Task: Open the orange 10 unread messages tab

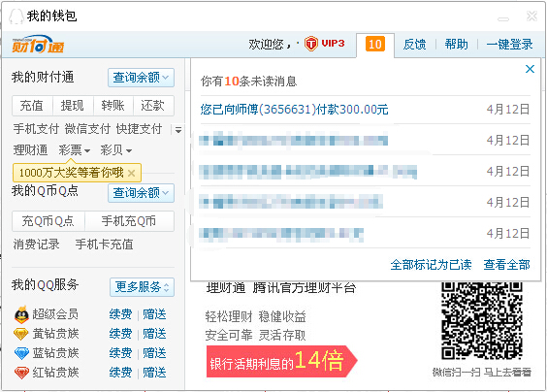Action: coord(375,45)
